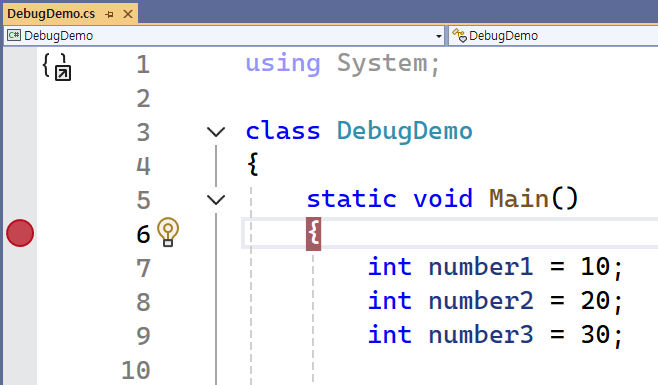Click the Main method name
Image resolution: width=658 pixels, height=385 pixels.
519,199
